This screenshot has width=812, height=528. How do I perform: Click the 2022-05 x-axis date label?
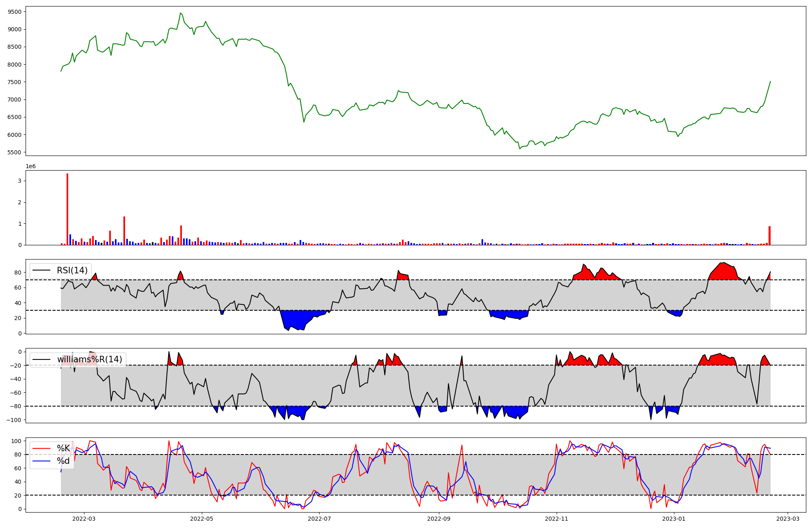pyautogui.click(x=201, y=519)
